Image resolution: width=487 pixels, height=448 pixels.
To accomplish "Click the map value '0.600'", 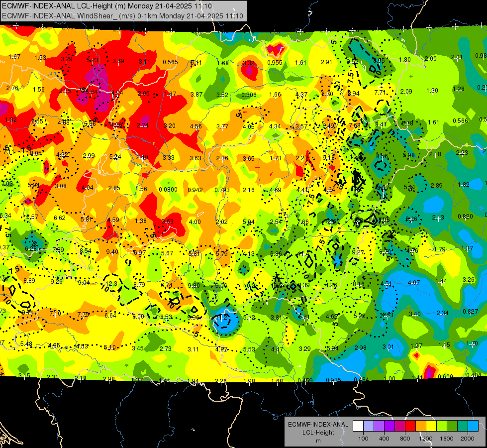I will click(445, 376).
